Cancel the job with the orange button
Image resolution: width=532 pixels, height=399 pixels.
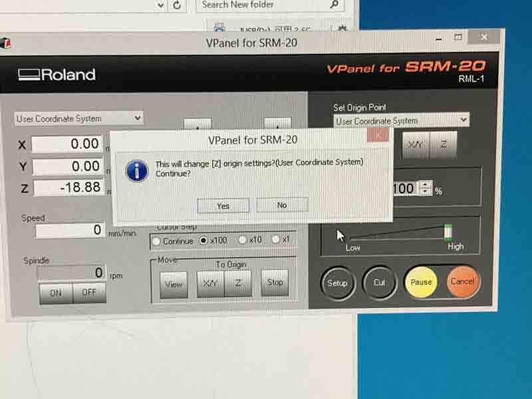tap(463, 281)
